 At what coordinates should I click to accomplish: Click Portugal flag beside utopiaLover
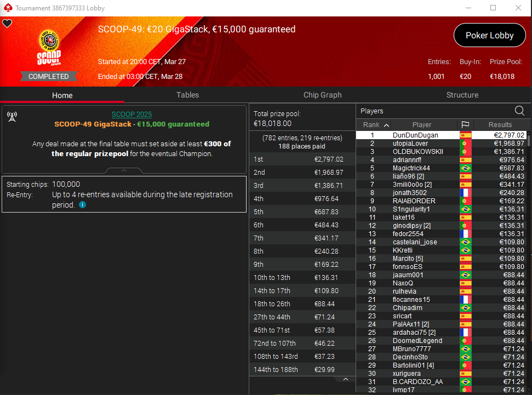click(x=466, y=143)
